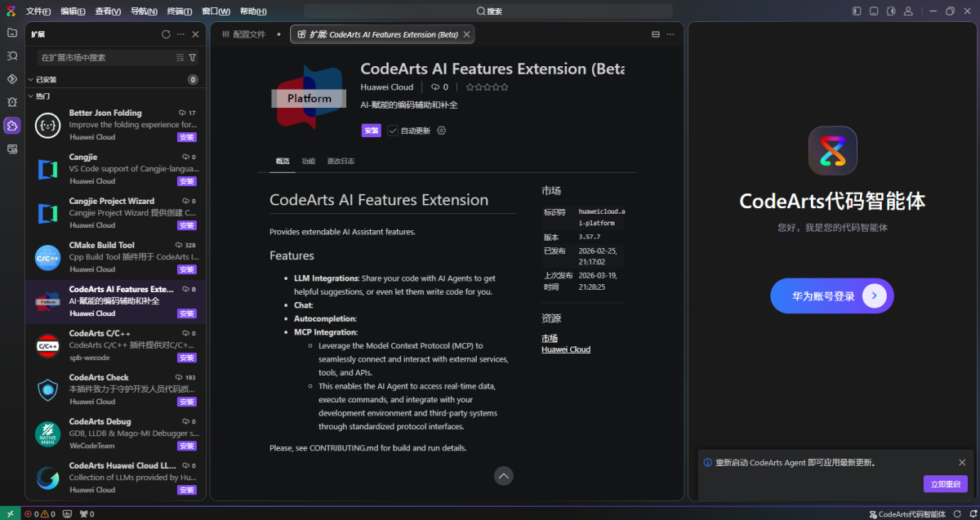
Task: Click the extension marketplace search field
Action: coord(106,58)
